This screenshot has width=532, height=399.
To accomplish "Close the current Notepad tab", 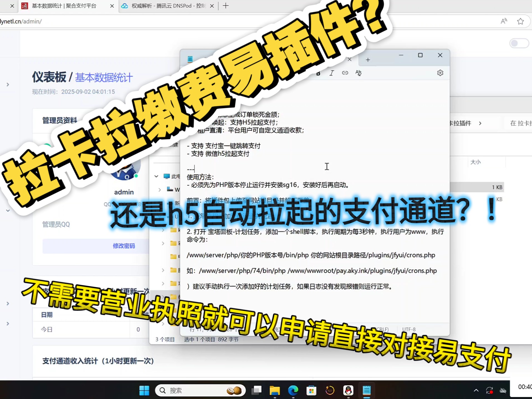I will pyautogui.click(x=349, y=59).
